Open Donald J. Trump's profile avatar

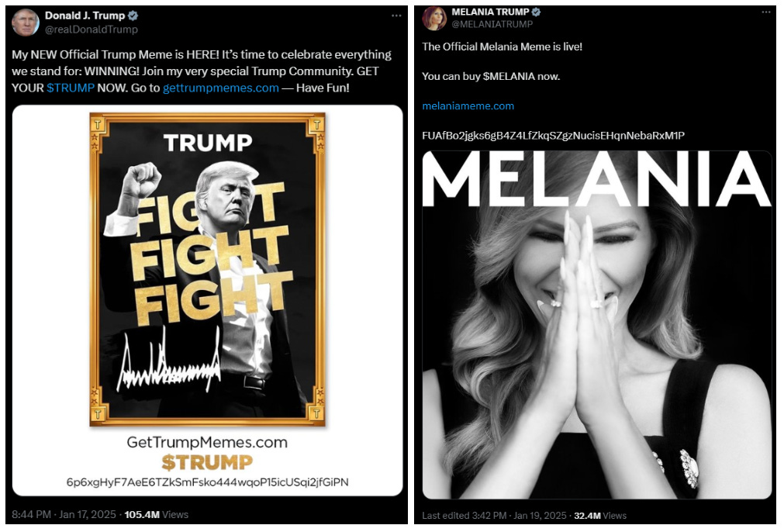26,22
